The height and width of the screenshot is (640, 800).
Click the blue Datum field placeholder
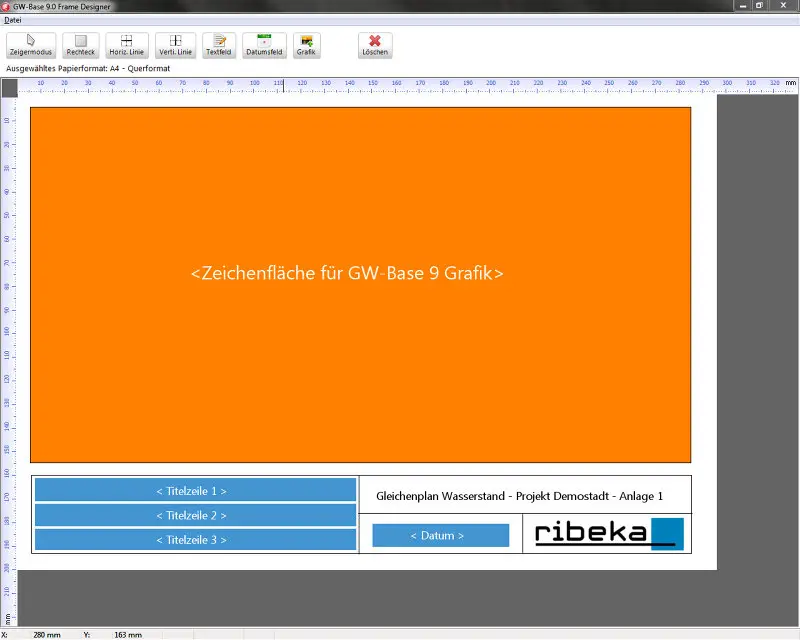tap(441, 535)
